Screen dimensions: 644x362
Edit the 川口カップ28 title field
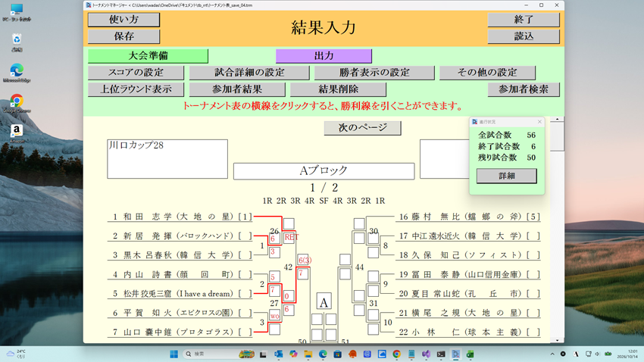(x=167, y=159)
